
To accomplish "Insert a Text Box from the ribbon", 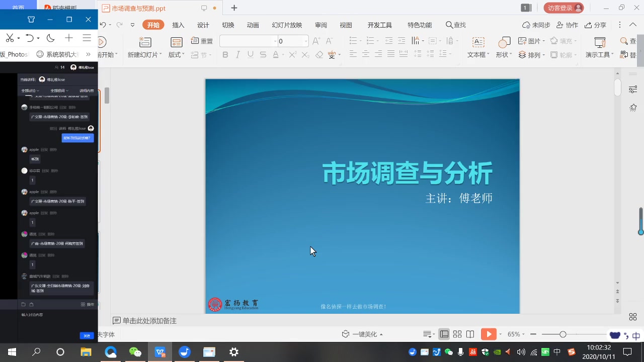I will point(477,43).
